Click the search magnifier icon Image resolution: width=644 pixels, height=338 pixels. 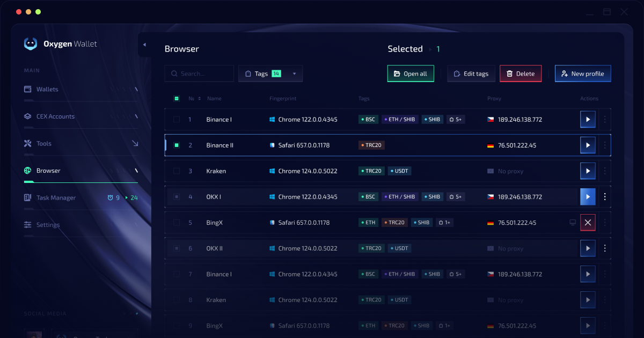(x=173, y=74)
